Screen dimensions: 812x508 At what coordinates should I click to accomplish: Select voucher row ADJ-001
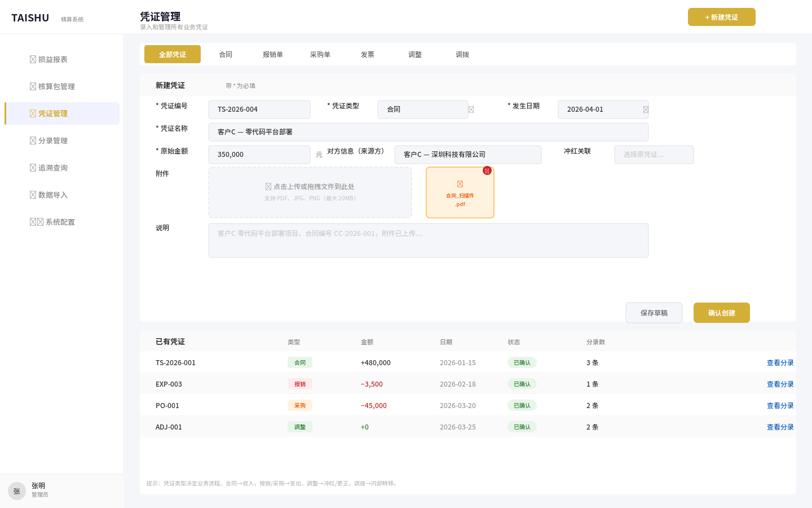click(468, 427)
